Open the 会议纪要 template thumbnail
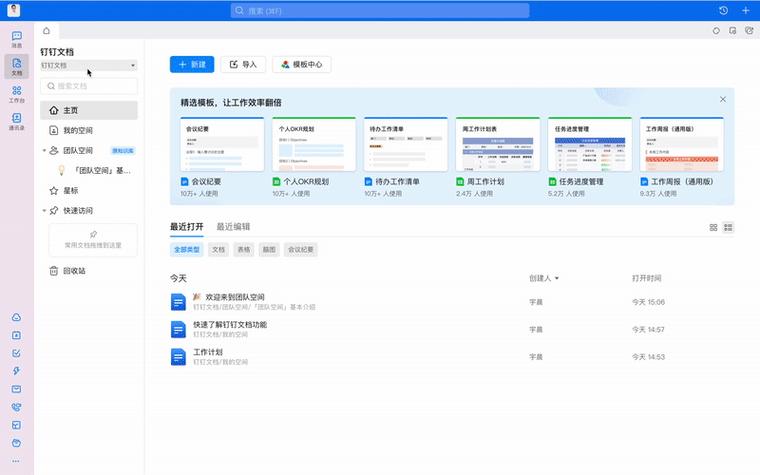This screenshot has height=475, width=760. tap(222, 144)
